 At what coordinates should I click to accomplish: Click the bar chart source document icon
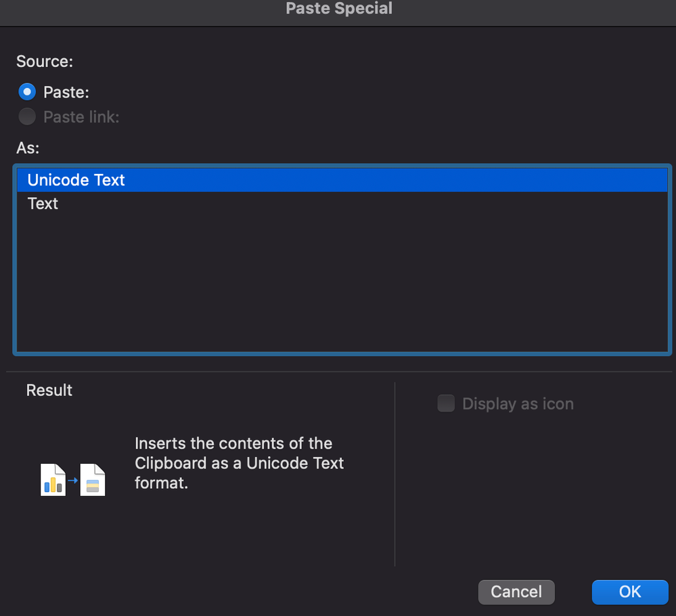coord(53,479)
